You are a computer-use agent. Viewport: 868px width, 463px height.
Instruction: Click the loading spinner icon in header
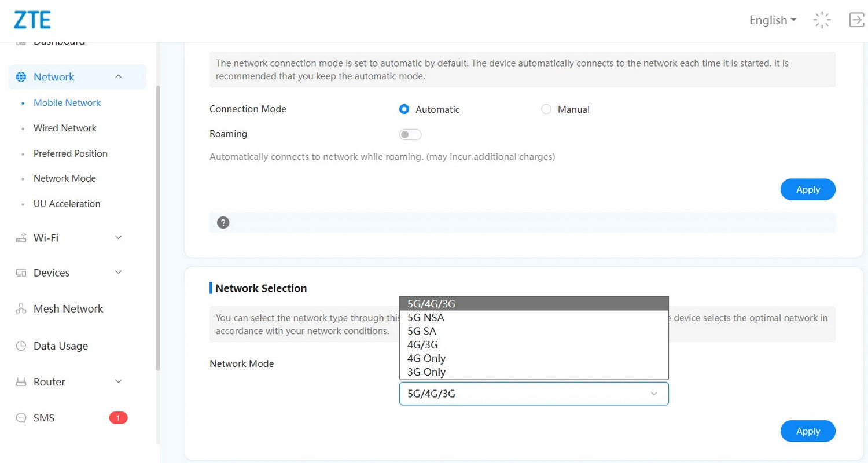click(822, 20)
